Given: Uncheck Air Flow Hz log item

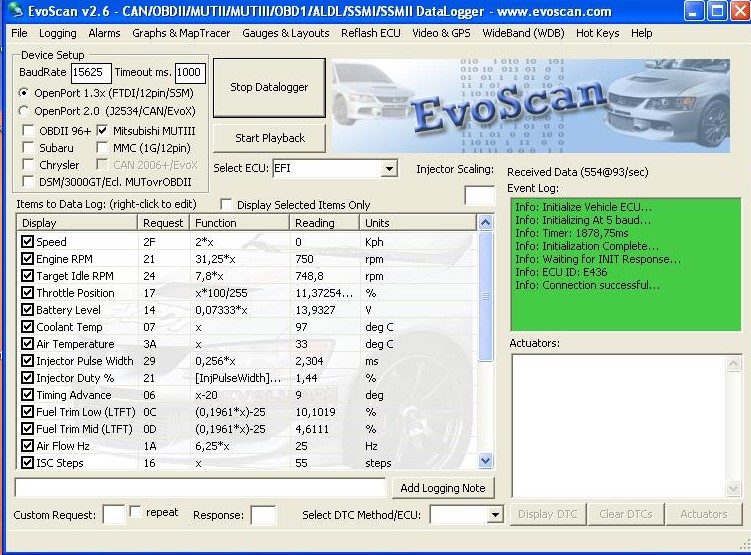Looking at the screenshot, I should 27,445.
